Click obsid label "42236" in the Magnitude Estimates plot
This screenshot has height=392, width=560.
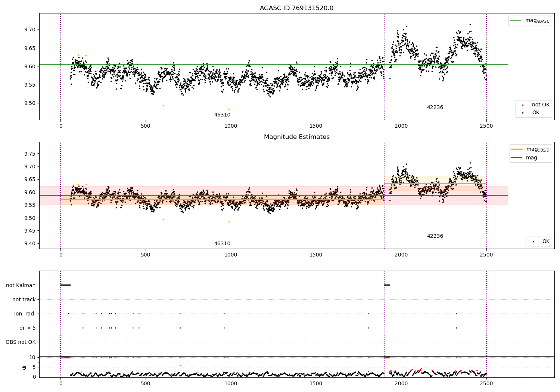coord(435,236)
